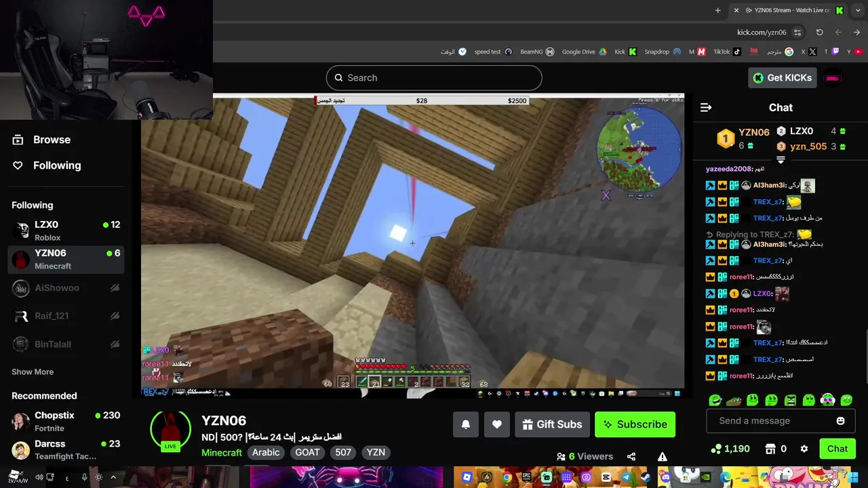This screenshot has height=488, width=868.
Task: Open the pink user avatar menu
Action: [x=832, y=78]
